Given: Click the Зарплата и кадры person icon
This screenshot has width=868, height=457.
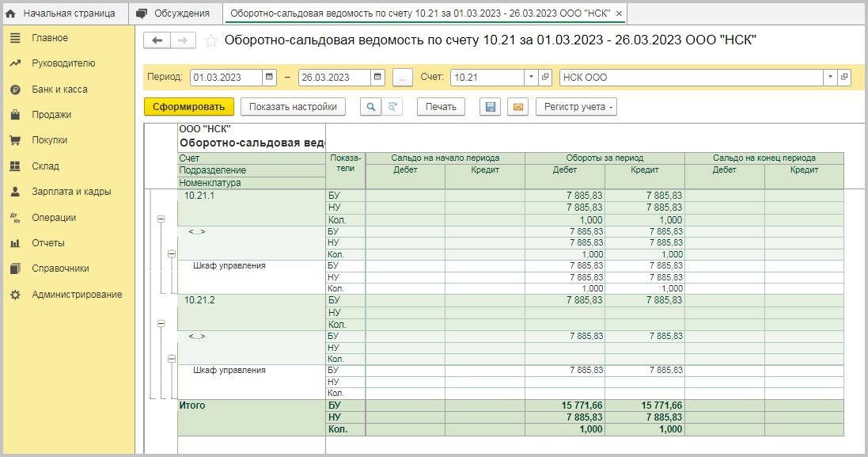Looking at the screenshot, I should point(15,192).
